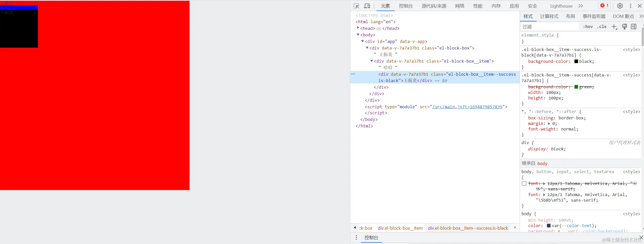Add a new style rule with plus icon
Image resolution: width=644 pixels, height=244 pixels.
pos(614,27)
